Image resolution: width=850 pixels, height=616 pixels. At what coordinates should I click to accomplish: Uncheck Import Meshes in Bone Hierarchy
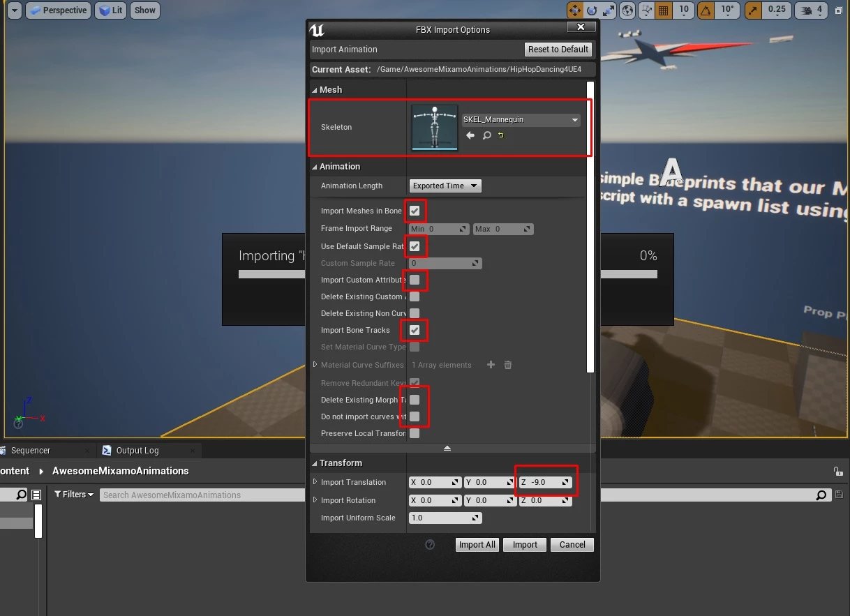pos(415,211)
